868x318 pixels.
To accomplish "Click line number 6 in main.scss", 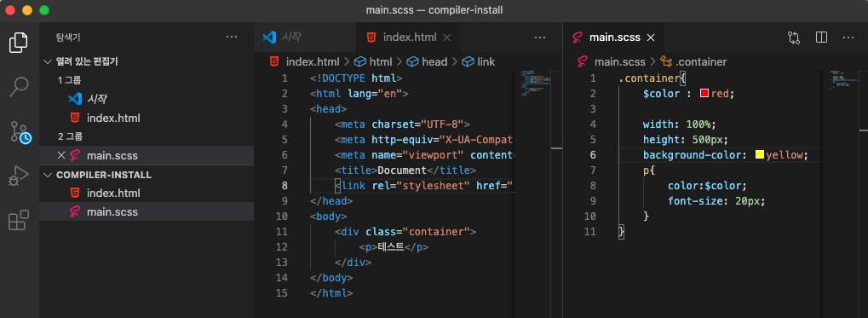I will [593, 154].
